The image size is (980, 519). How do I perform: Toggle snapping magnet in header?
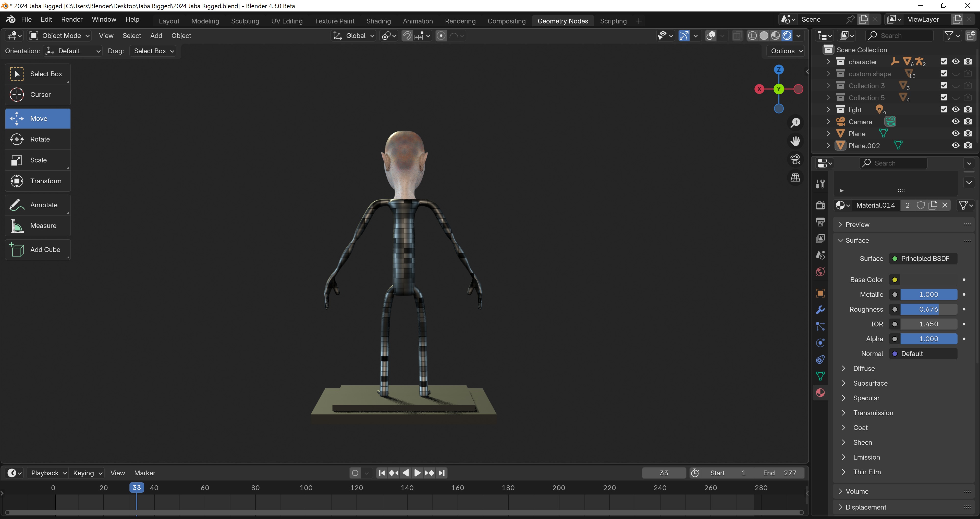click(x=407, y=36)
